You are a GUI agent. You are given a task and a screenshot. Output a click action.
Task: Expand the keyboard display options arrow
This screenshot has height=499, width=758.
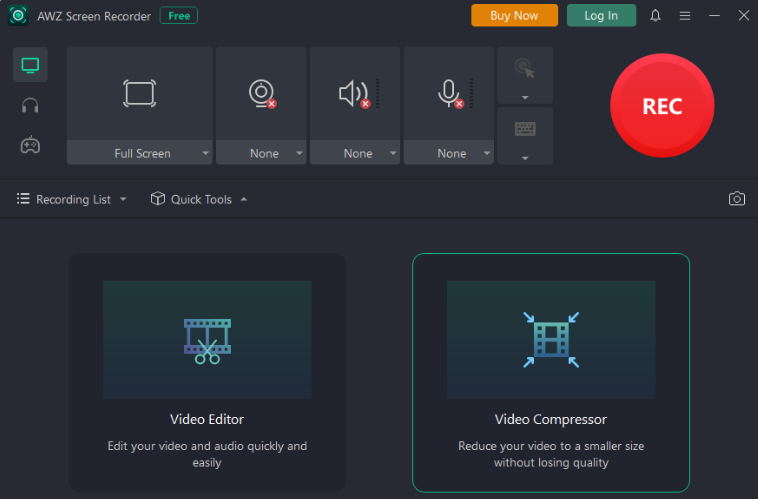[x=525, y=158]
